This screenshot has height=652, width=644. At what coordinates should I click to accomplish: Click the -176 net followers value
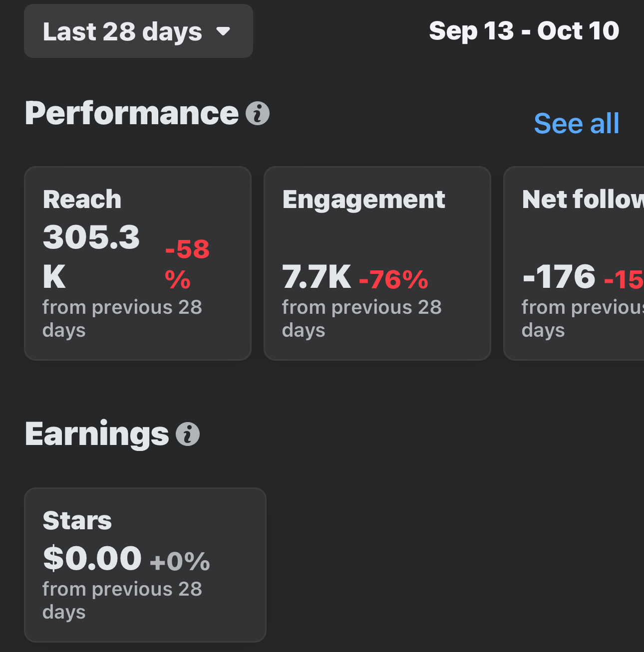559,276
